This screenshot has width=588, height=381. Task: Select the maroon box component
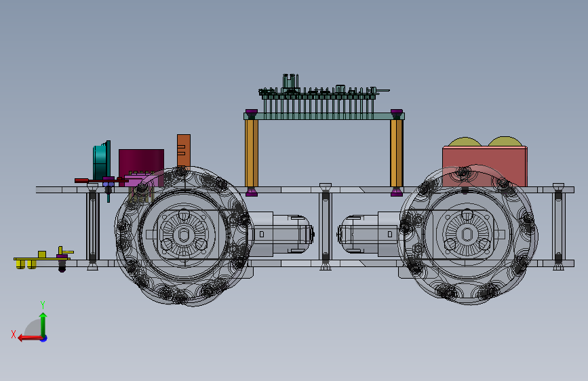coord(141,161)
